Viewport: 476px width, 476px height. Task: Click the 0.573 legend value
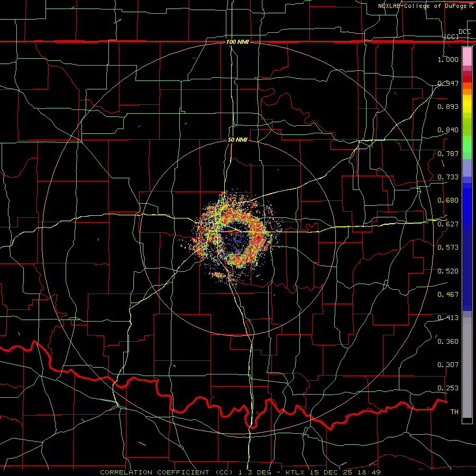tap(448, 248)
